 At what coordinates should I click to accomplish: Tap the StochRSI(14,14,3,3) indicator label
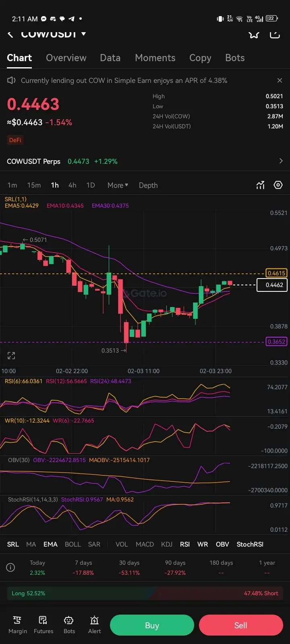(x=33, y=500)
